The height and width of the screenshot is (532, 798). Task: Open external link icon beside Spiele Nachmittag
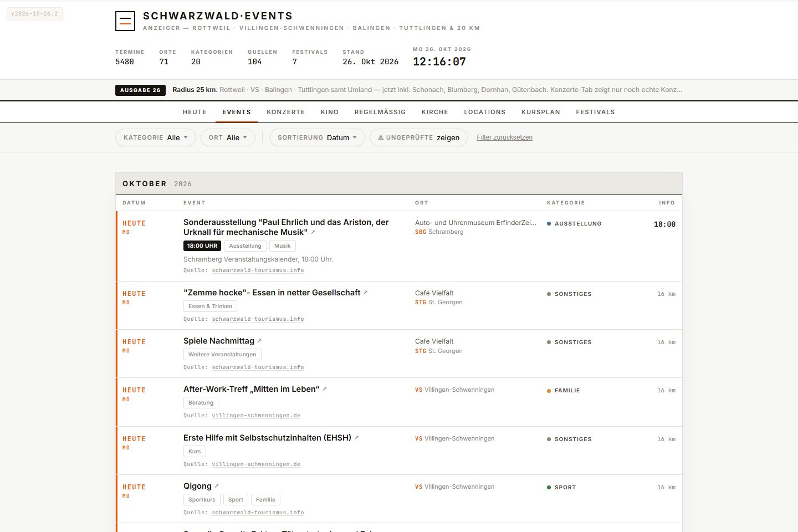coord(259,341)
